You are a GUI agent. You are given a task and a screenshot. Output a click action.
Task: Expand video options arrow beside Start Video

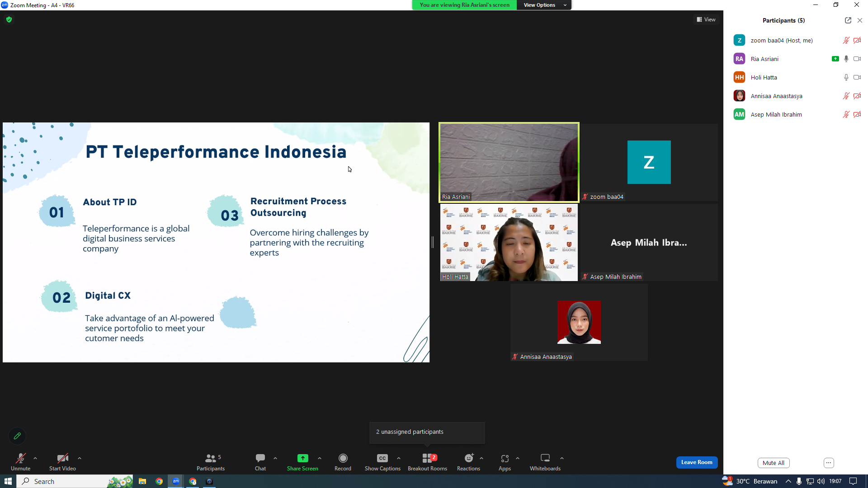(x=80, y=458)
